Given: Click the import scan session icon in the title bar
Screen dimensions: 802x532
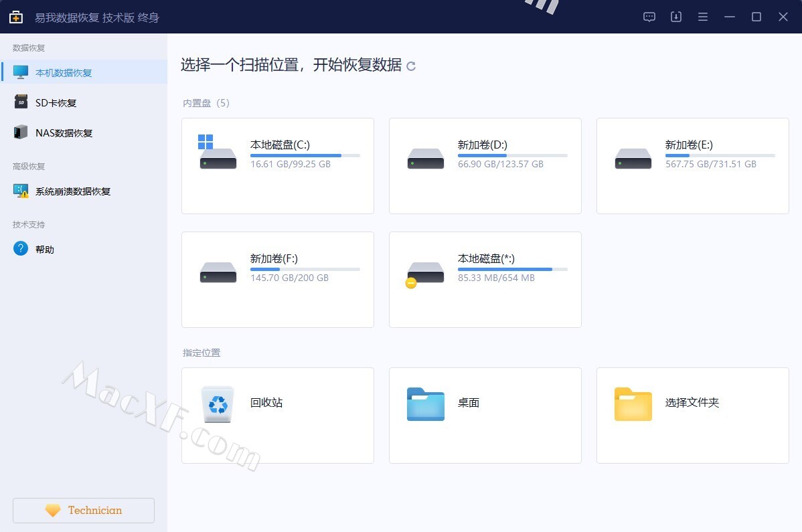Looking at the screenshot, I should [x=675, y=17].
